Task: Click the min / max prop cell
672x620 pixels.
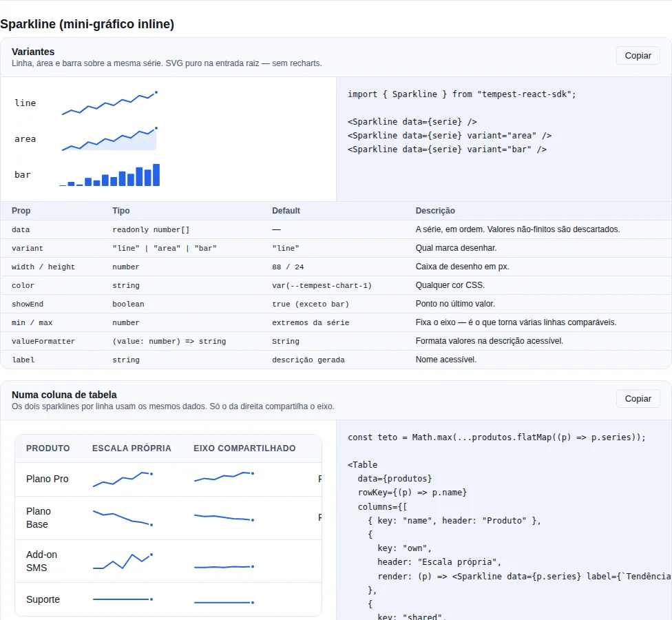Action: 32,322
